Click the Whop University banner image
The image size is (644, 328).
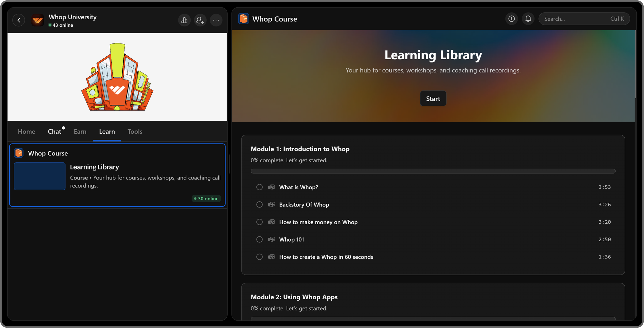(118, 77)
